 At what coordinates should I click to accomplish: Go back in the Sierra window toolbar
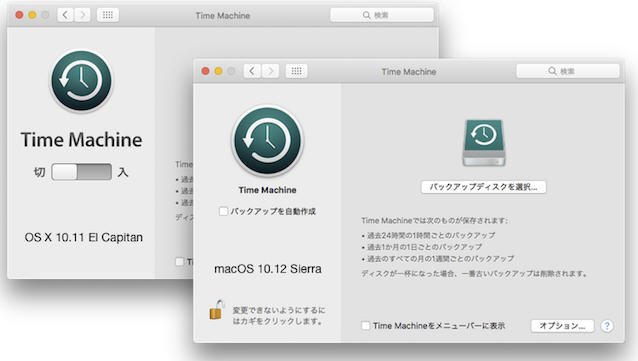(x=252, y=71)
